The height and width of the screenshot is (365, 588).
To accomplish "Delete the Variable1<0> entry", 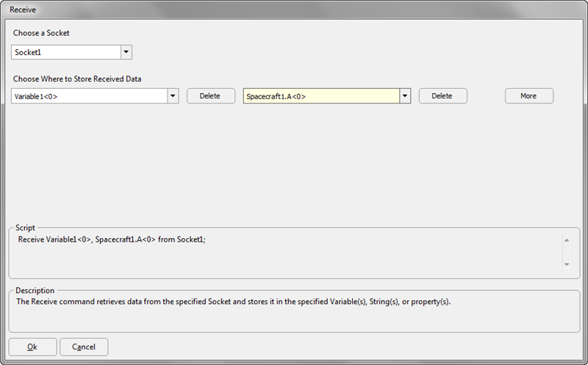I will point(211,96).
